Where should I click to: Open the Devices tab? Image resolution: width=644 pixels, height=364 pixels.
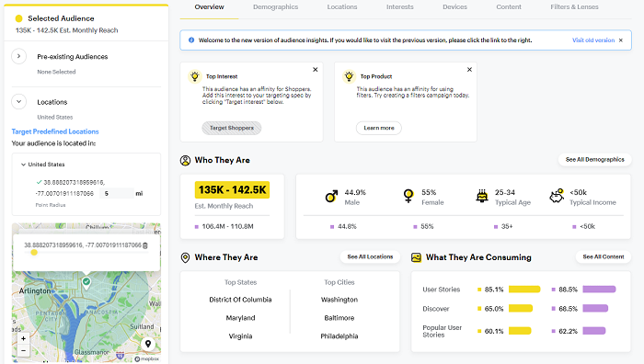[454, 7]
